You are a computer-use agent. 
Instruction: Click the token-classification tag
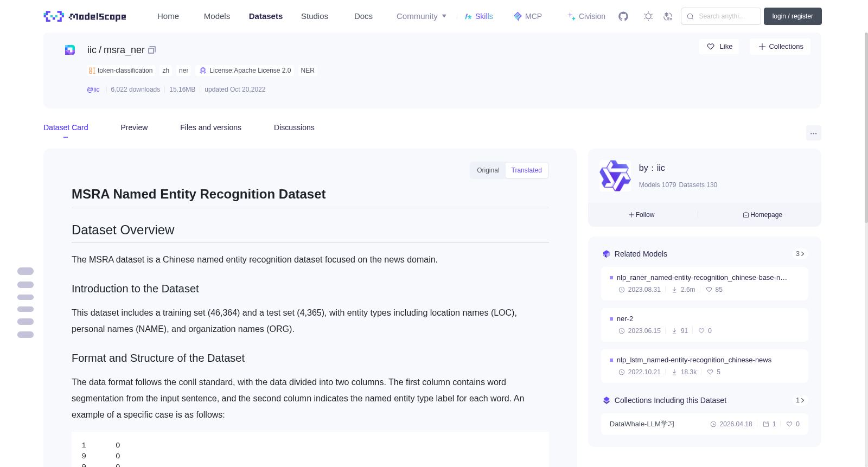click(x=121, y=71)
